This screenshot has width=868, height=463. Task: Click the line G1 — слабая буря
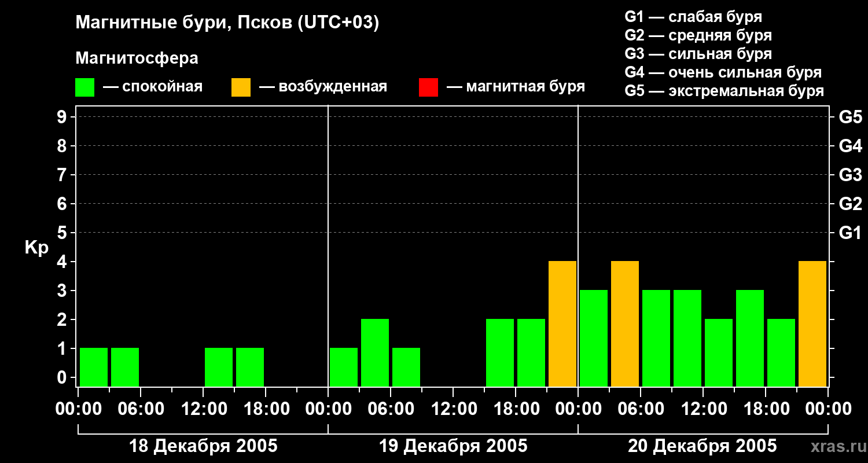coord(693,17)
